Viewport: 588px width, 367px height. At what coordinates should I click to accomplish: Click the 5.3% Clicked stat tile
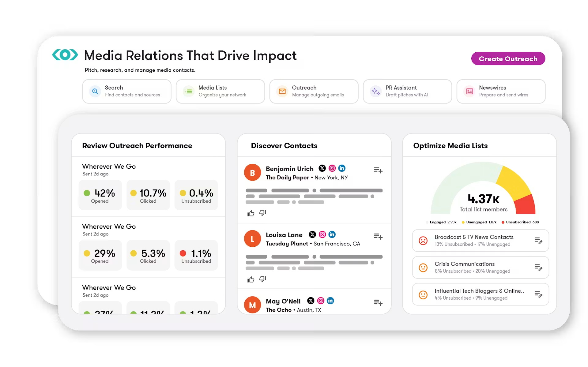pyautogui.click(x=148, y=255)
